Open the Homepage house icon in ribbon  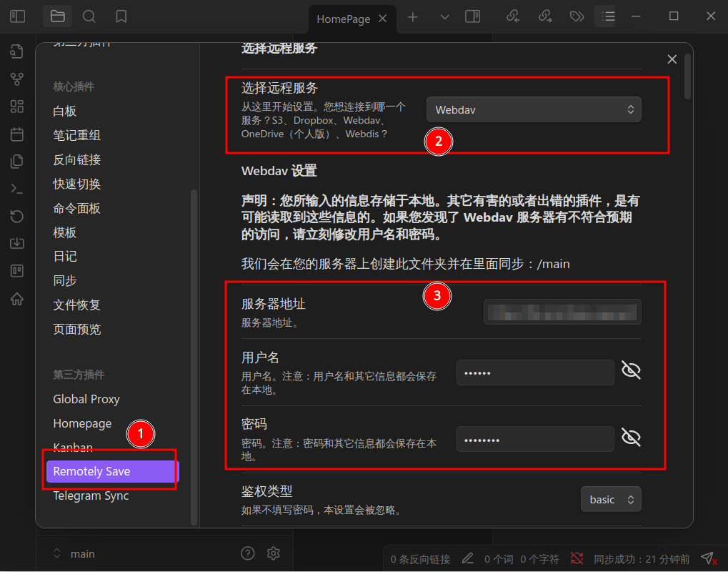[x=17, y=299]
